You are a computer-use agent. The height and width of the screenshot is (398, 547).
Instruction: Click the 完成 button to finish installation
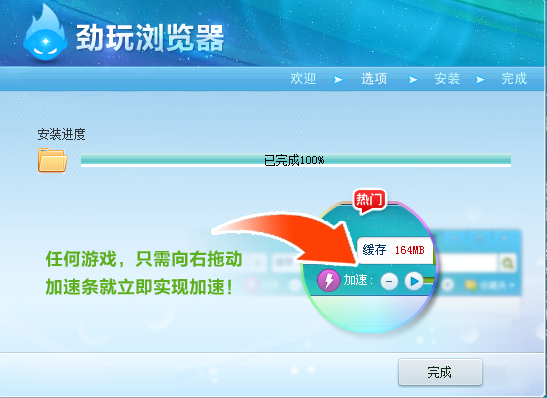point(440,372)
